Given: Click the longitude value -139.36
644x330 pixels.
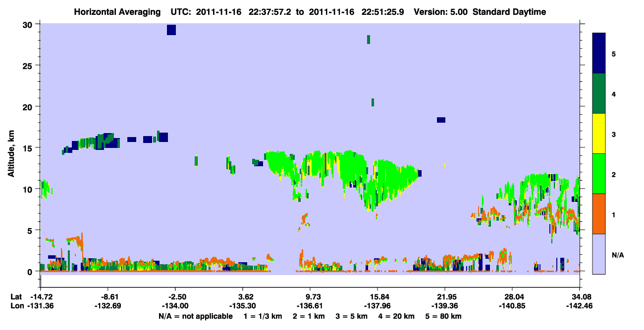Looking at the screenshot, I should click(445, 306).
